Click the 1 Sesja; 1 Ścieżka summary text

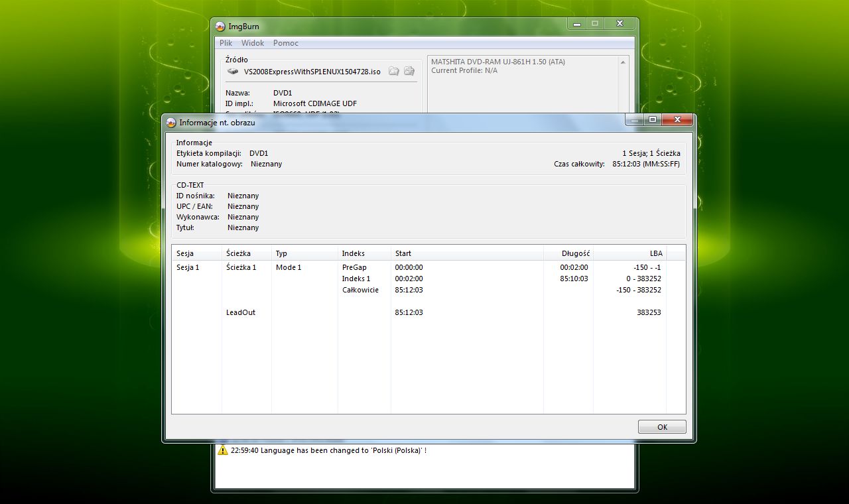pyautogui.click(x=651, y=153)
